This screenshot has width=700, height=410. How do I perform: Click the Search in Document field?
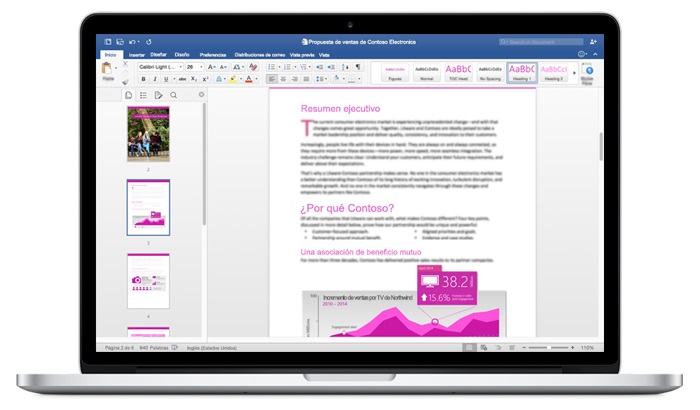(541, 42)
